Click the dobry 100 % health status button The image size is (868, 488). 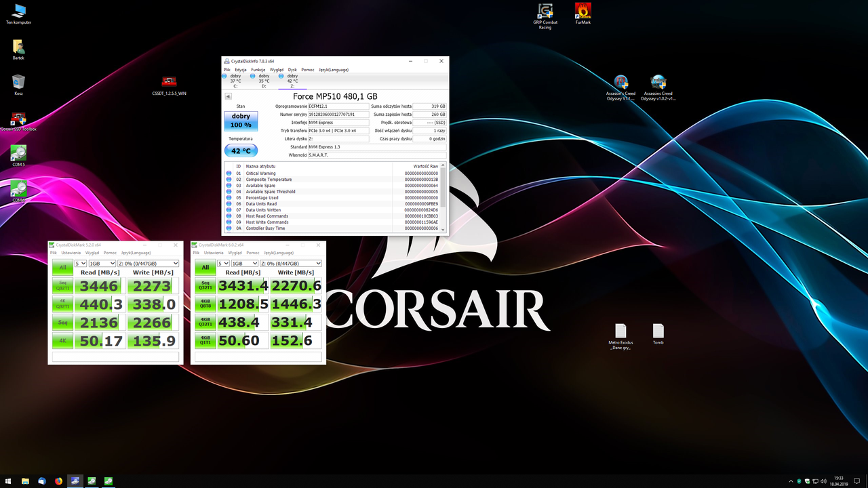241,121
